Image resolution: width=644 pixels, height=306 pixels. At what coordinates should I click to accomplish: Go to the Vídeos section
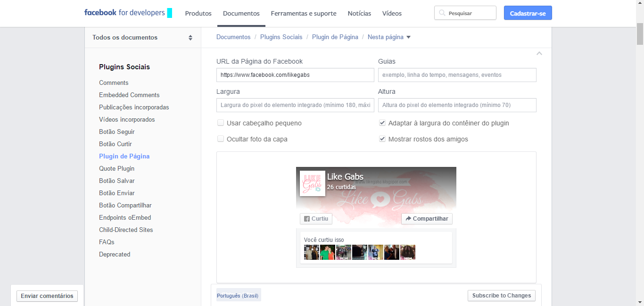[392, 13]
